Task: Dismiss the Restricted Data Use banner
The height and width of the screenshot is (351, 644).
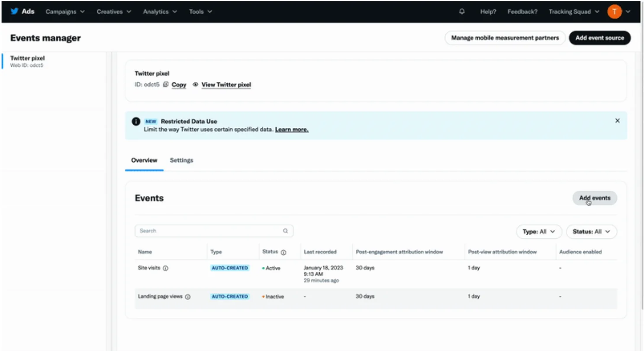Action: (618, 121)
